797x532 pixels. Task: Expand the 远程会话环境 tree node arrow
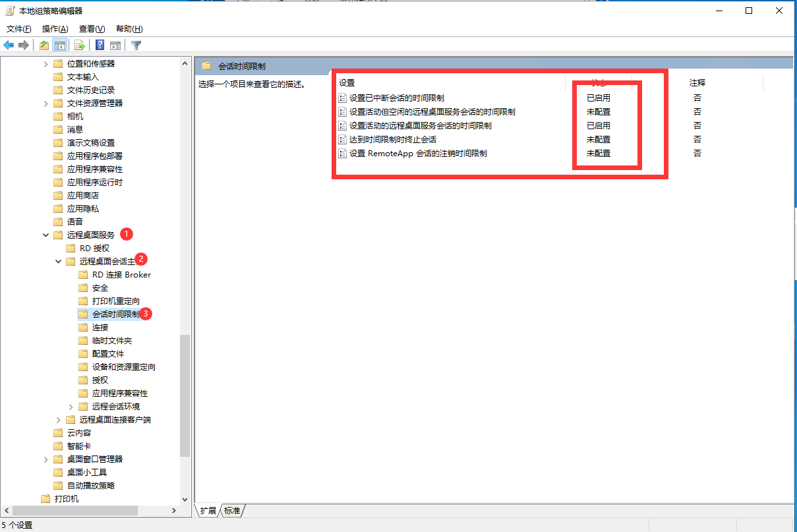71,407
